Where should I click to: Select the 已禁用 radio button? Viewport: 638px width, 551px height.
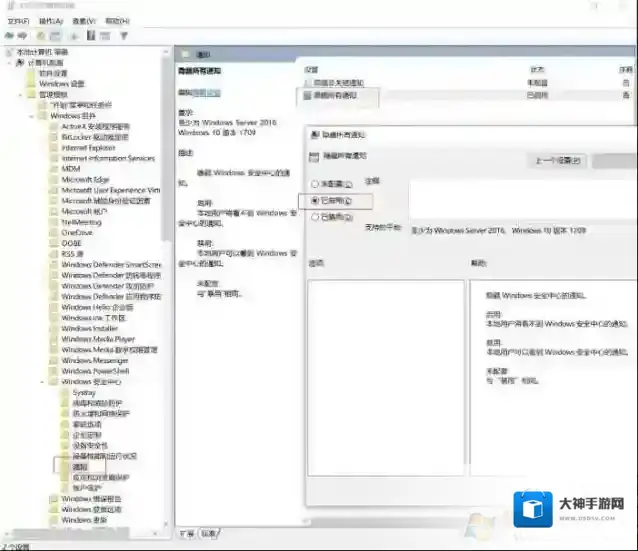pyautogui.click(x=315, y=217)
